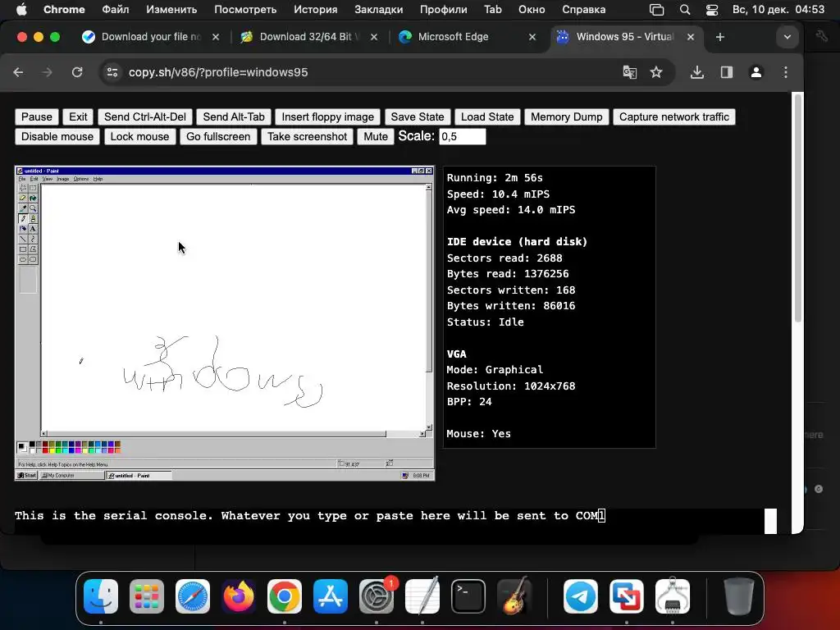Screen dimensions: 840x630
Task: Select the Text tool in Paint
Action: click(x=33, y=229)
